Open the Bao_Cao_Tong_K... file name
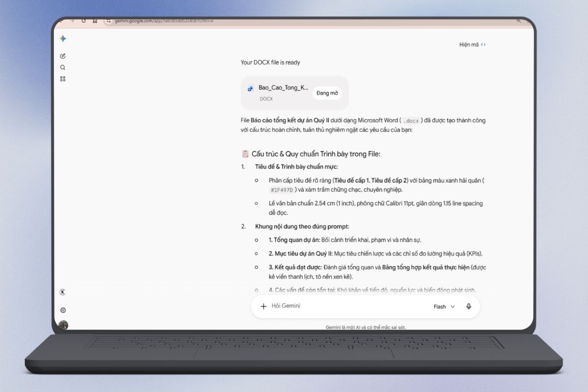Screen dimensions: 588x392 coord(284,88)
